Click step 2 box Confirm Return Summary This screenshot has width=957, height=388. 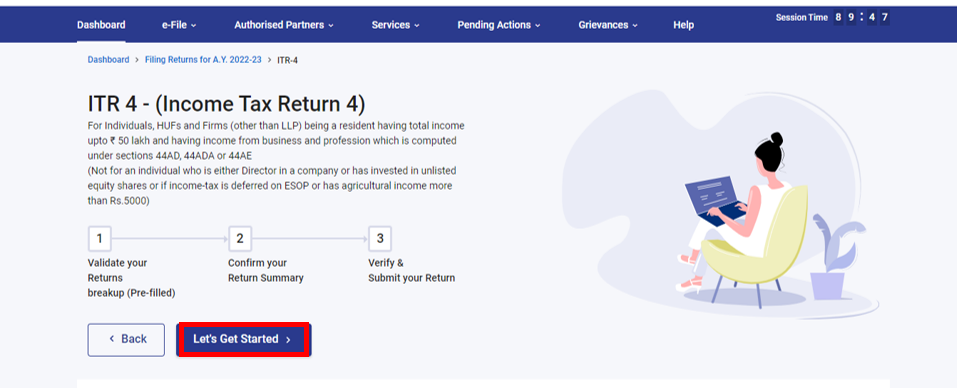tap(240, 239)
